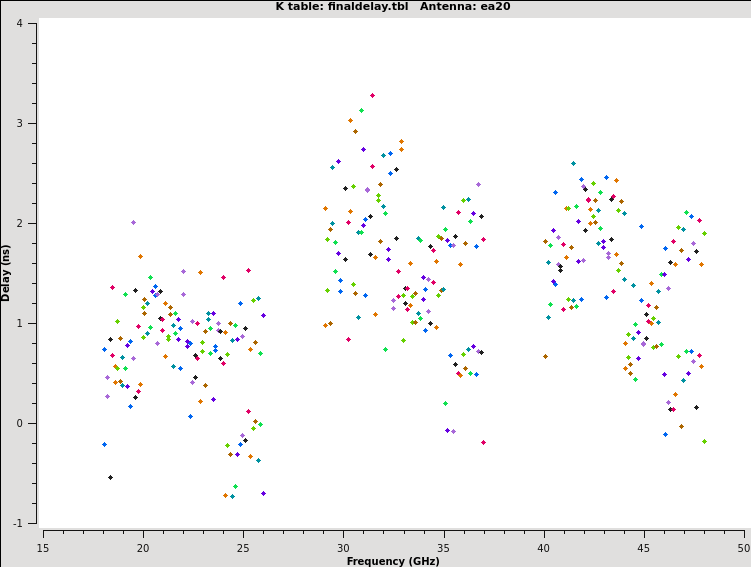Image resolution: width=751 pixels, height=567 pixels.
Task: Select the highest data point above 3 ns
Action: [372, 96]
